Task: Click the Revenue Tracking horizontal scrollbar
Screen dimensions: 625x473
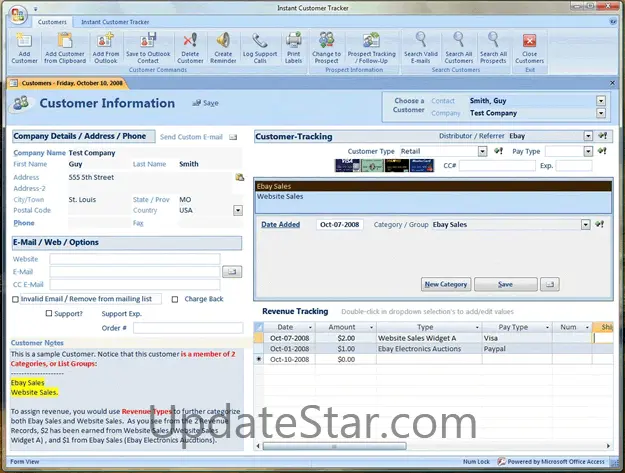Action: (334, 446)
